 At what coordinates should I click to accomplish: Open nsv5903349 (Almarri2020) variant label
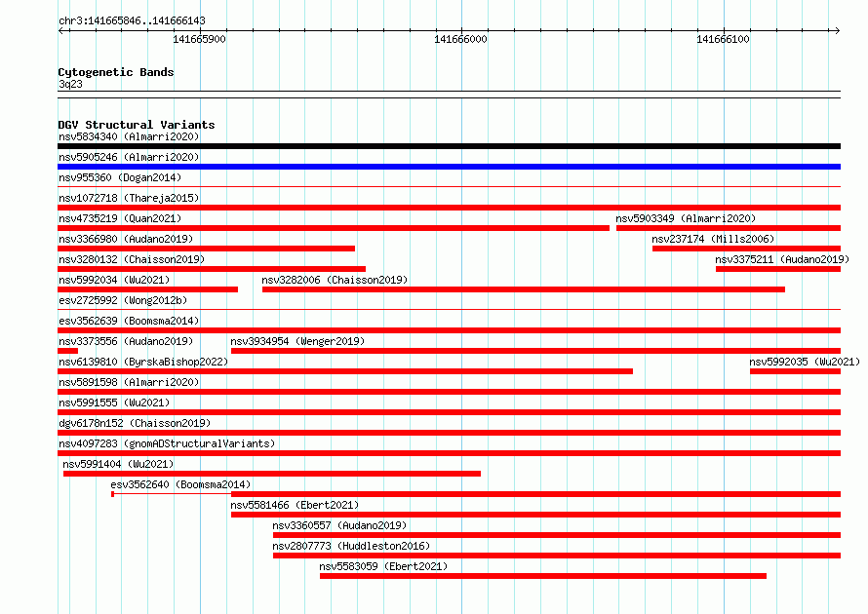pyautogui.click(x=686, y=218)
